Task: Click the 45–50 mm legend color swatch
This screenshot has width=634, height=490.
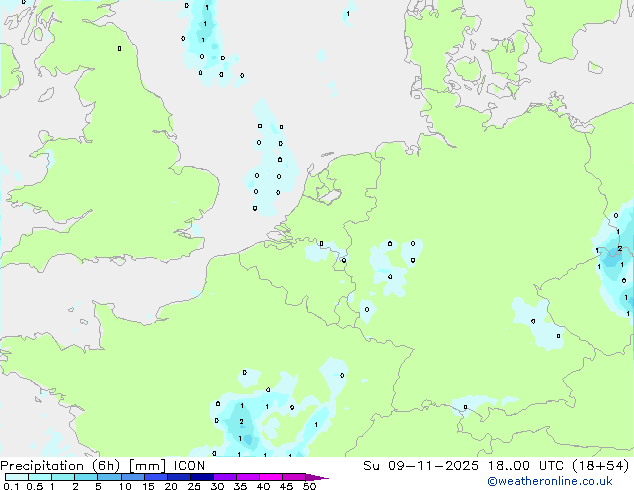Action: 294,477
